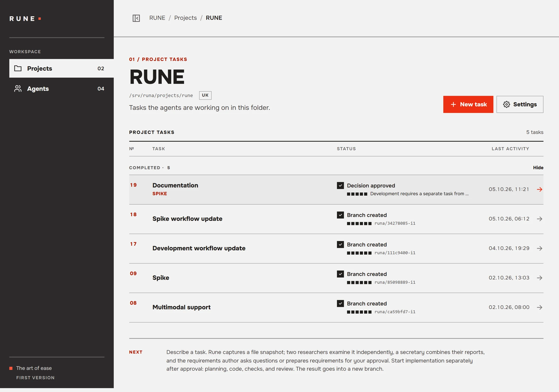
Task: Open Development workflow update via its arrow
Action: click(x=539, y=248)
